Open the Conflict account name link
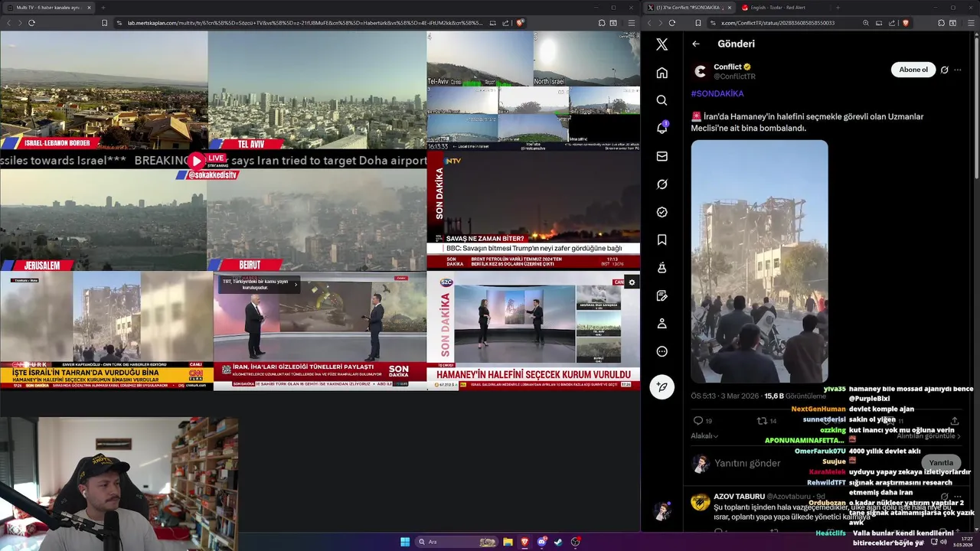This screenshot has height=551, width=980. 727,67
